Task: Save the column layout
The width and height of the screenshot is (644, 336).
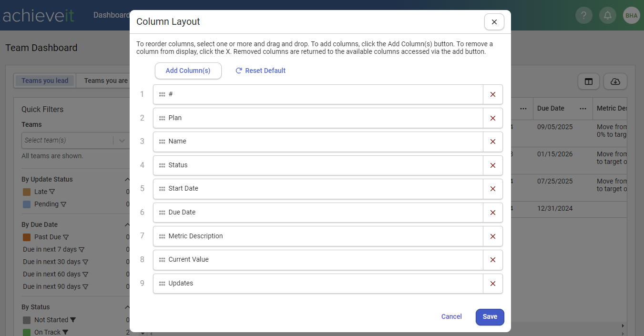Action: (x=490, y=317)
